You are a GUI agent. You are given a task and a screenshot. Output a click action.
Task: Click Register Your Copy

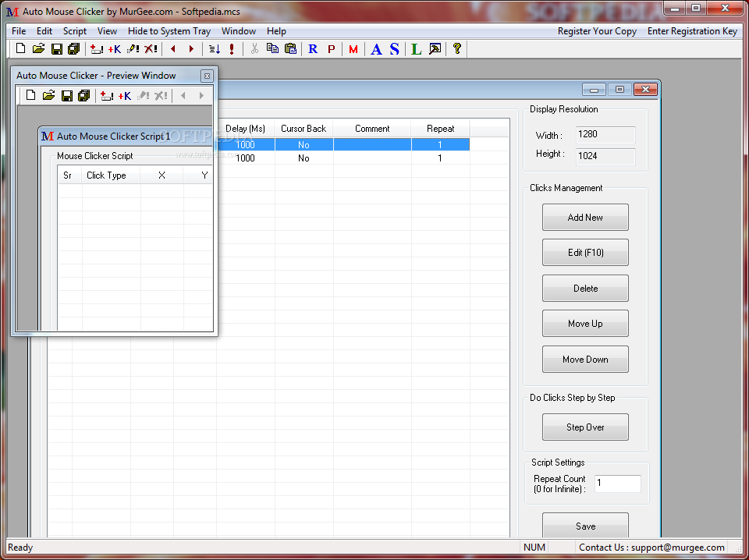[597, 31]
